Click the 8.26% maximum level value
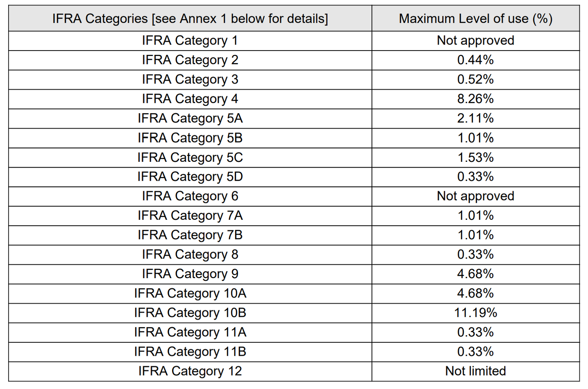The height and width of the screenshot is (389, 588). coord(475,99)
